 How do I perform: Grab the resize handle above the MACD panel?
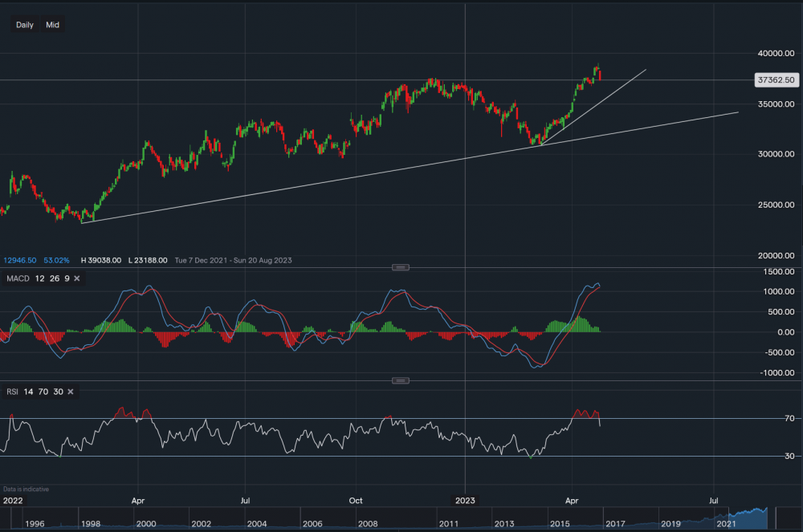(x=401, y=267)
